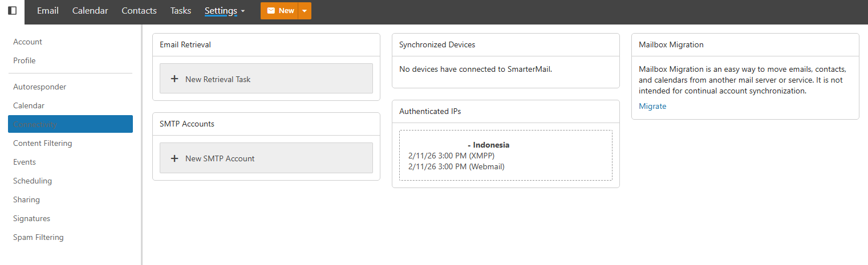This screenshot has width=868, height=265.
Task: Select Spam Filtering in sidebar
Action: [39, 237]
